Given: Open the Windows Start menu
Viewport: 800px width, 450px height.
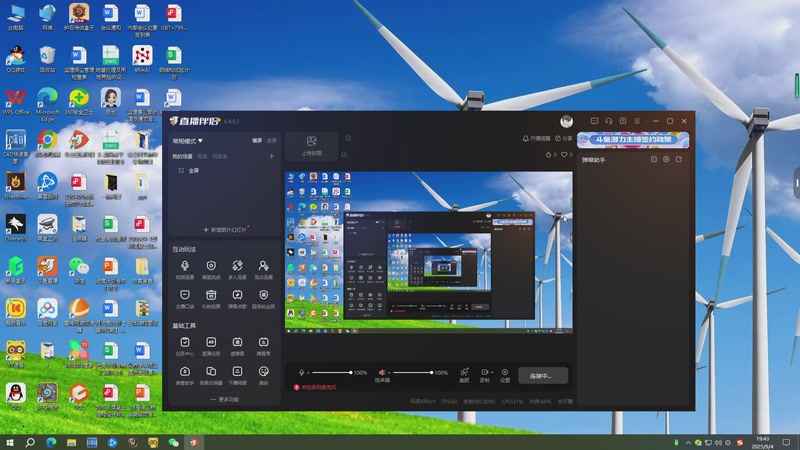Looking at the screenshot, I should coord(9,442).
